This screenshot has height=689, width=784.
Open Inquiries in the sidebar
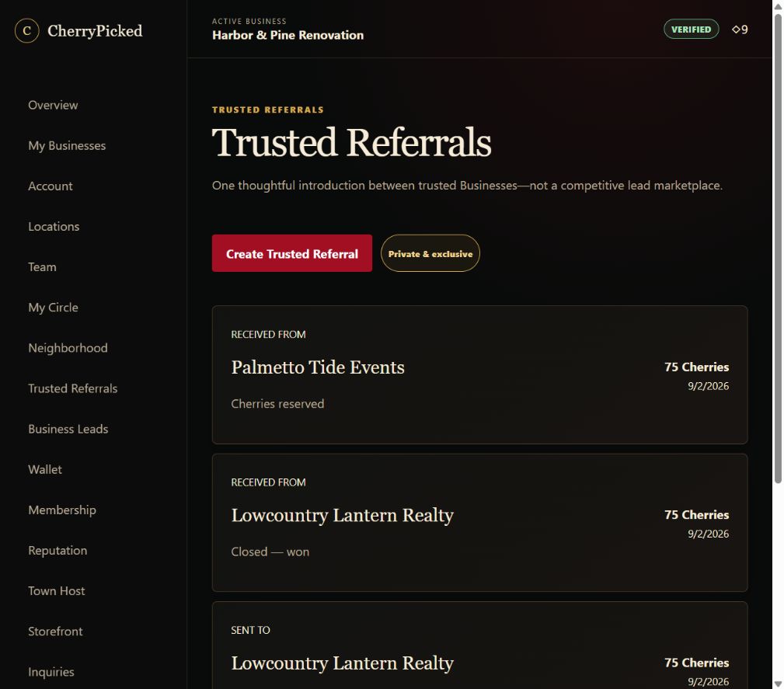[x=51, y=672]
